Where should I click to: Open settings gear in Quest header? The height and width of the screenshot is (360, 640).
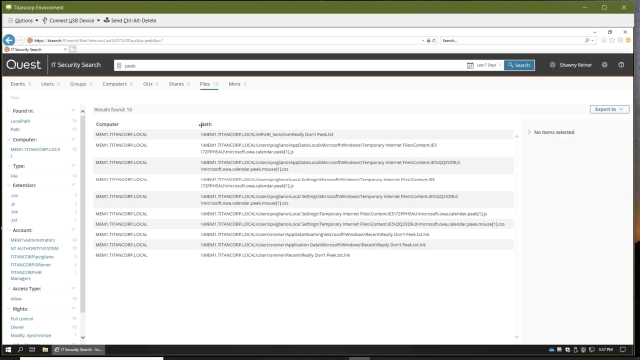(604, 65)
